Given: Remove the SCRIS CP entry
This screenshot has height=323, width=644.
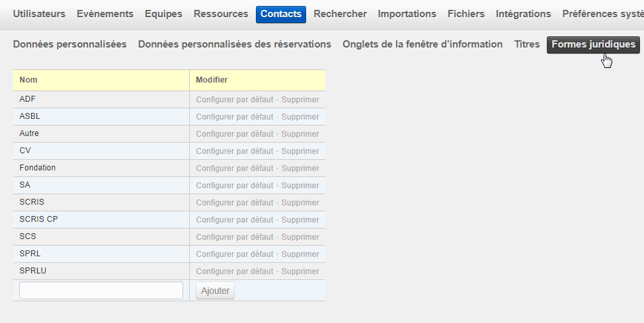Looking at the screenshot, I should pos(300,220).
